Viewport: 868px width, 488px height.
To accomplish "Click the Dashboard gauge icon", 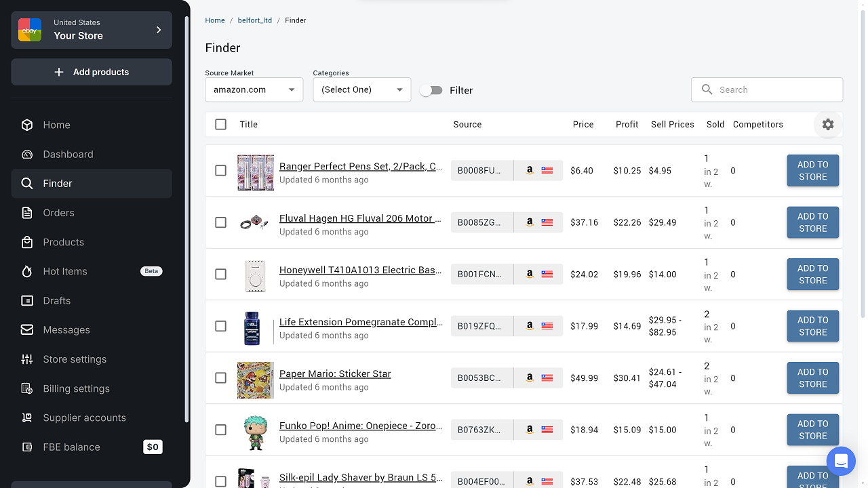I will [27, 155].
